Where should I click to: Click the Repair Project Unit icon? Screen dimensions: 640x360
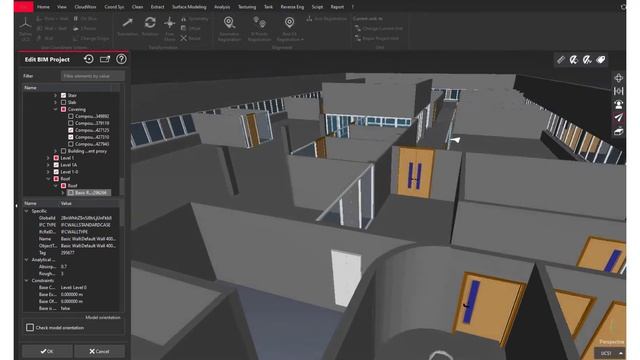coord(358,38)
